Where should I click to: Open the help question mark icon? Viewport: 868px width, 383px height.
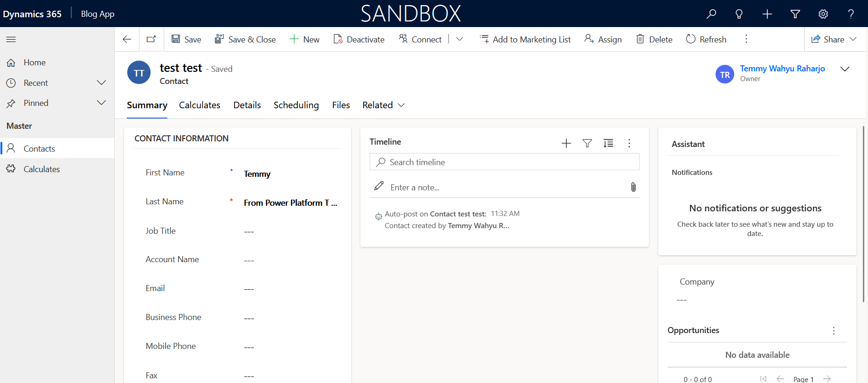pos(851,14)
